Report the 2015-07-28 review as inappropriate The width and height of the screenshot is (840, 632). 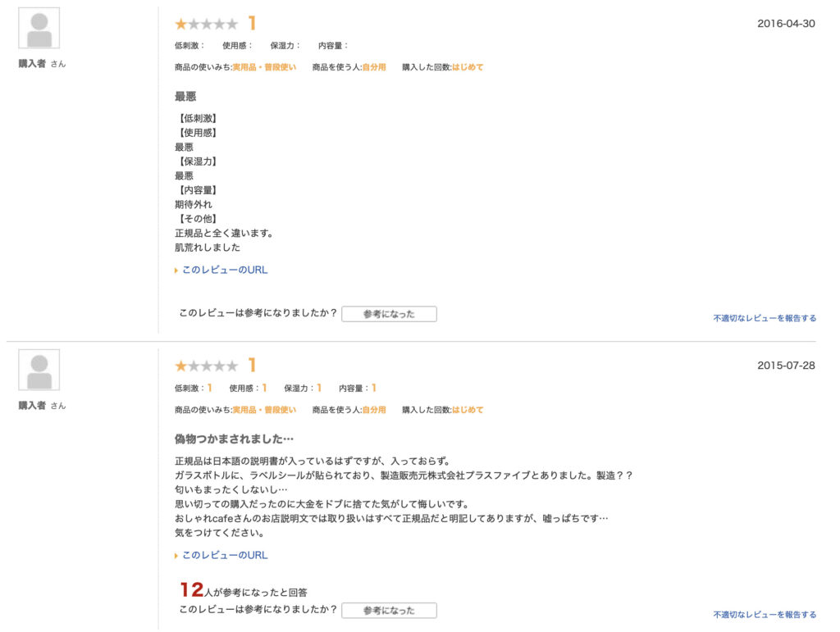(x=765, y=615)
